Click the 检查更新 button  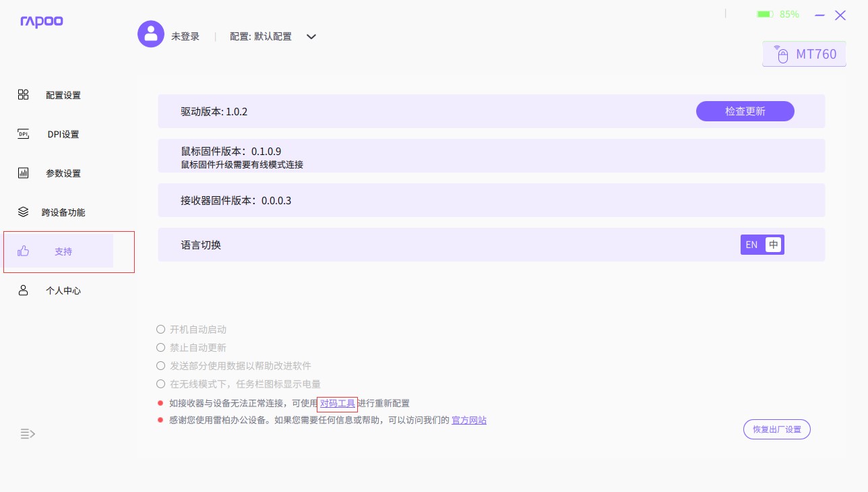[x=745, y=111]
